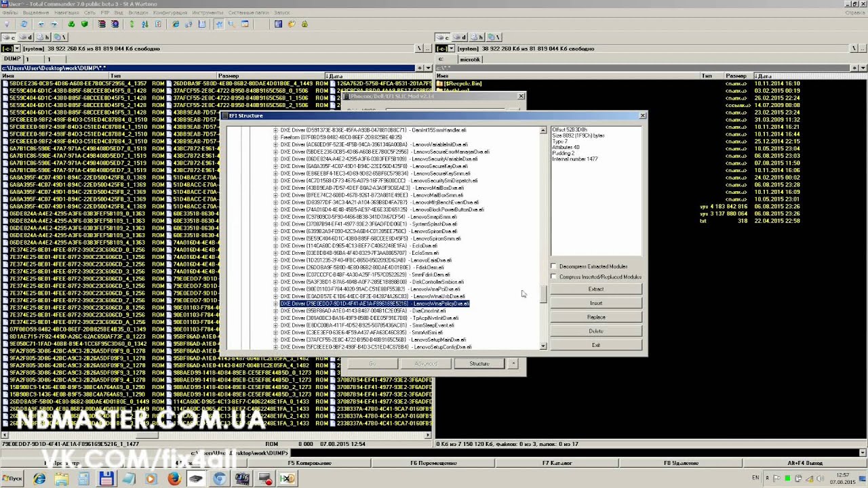Click the Replace button
Image resolution: width=868 pixels, height=488 pixels.
pyautogui.click(x=595, y=317)
